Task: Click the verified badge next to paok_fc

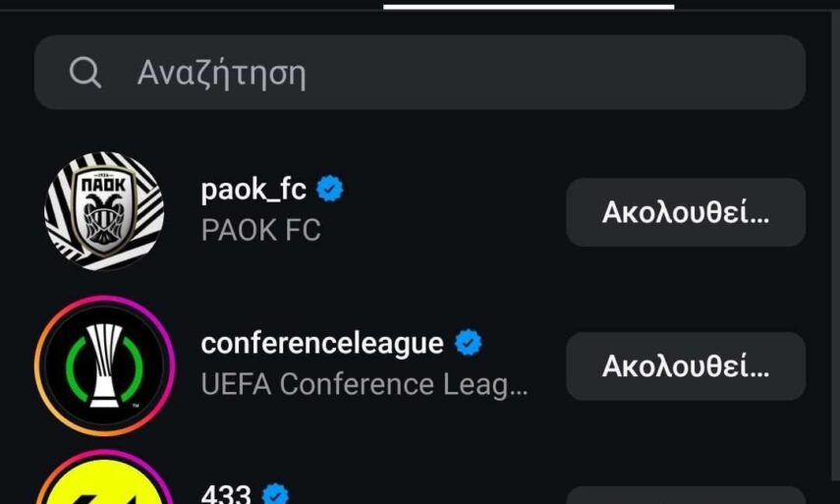Action: pyautogui.click(x=330, y=189)
